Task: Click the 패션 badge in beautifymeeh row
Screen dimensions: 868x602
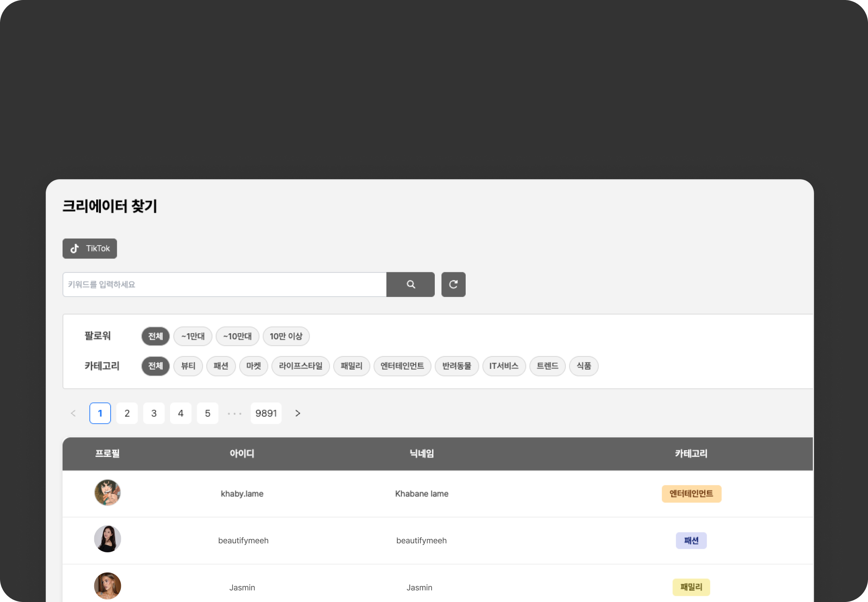Action: click(691, 541)
